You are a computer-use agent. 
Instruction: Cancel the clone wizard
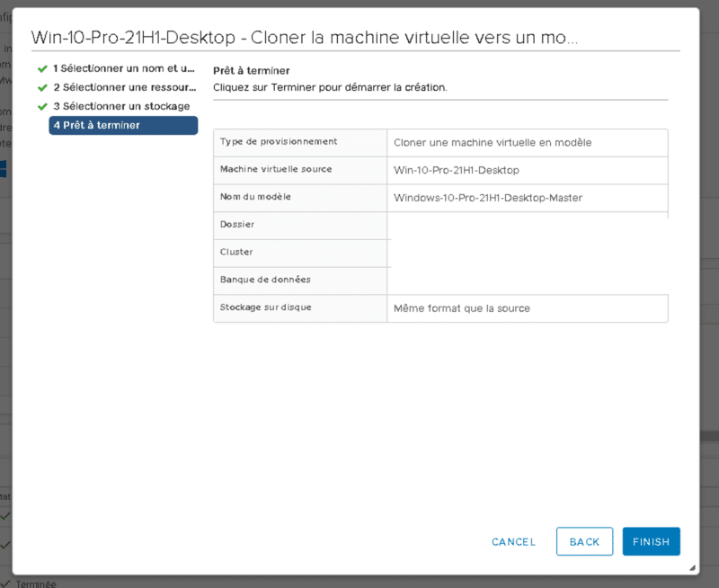click(513, 541)
